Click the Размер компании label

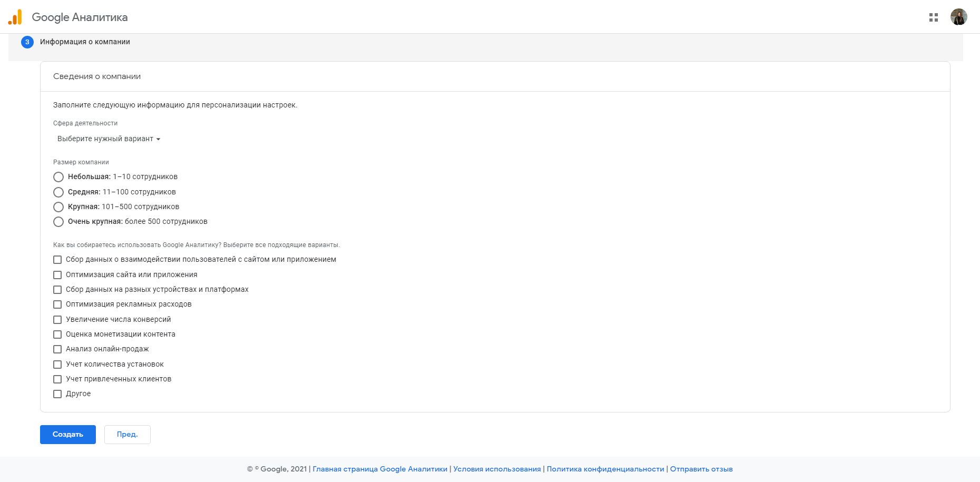point(81,162)
